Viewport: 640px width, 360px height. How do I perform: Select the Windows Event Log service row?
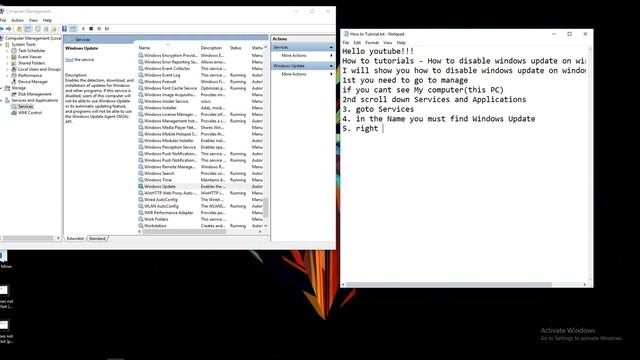click(200, 75)
